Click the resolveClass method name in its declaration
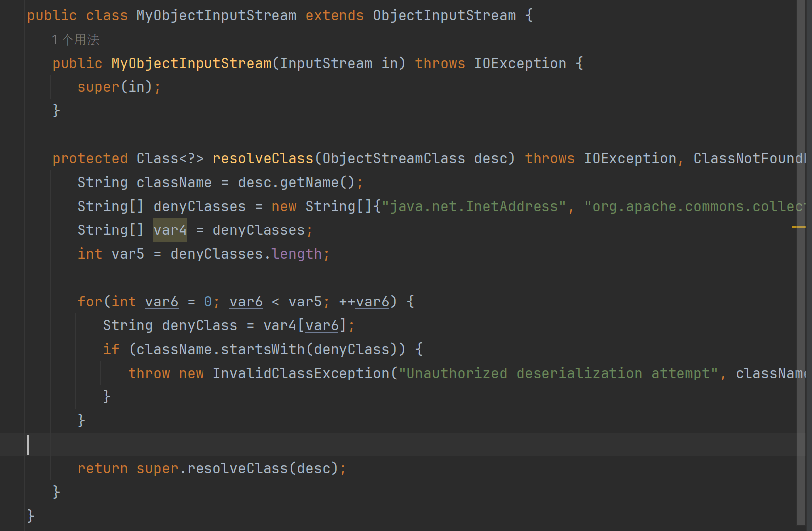Screen dimensions: 812x531 coord(263,158)
